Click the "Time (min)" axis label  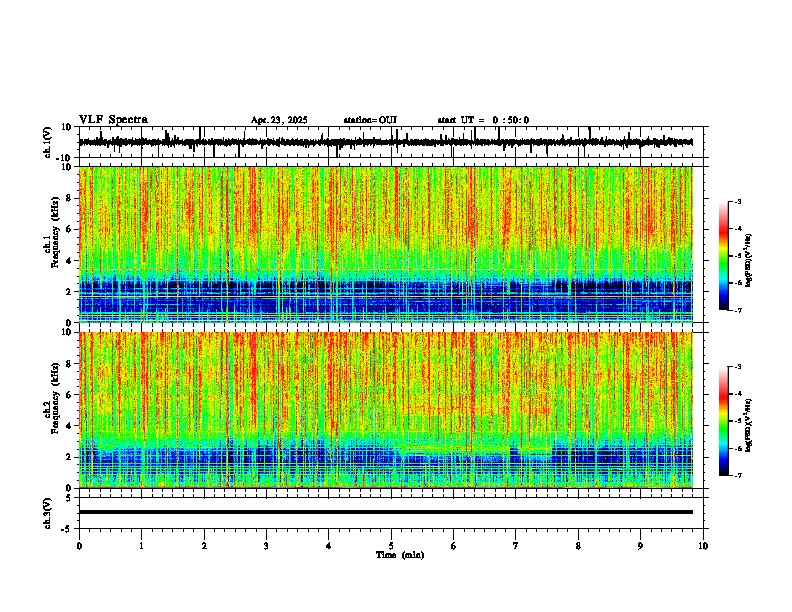point(400,555)
